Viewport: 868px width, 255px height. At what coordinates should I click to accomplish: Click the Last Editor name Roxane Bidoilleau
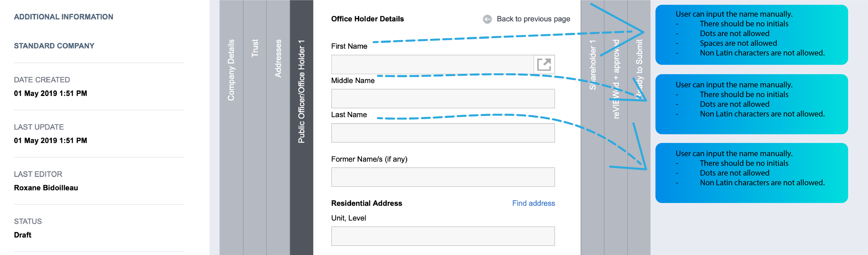(x=45, y=188)
